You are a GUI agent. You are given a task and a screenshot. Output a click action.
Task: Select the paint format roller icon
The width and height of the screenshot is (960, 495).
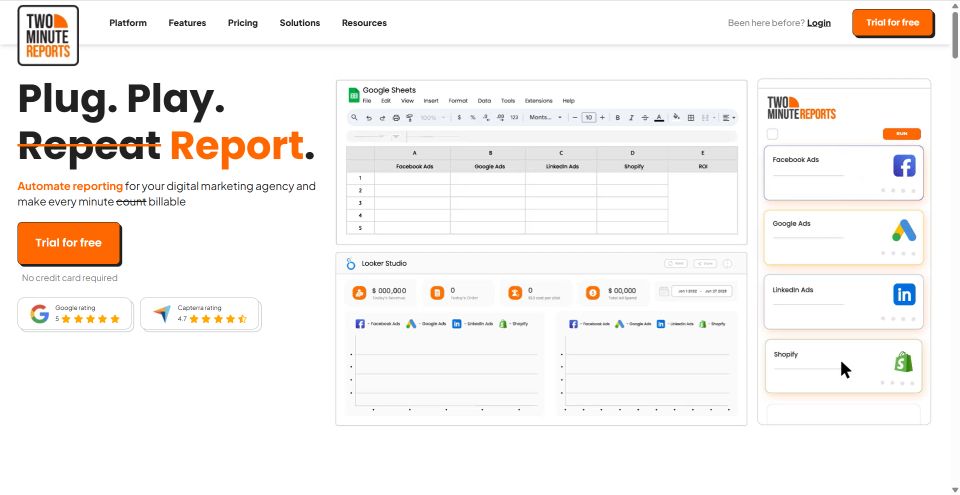(410, 118)
